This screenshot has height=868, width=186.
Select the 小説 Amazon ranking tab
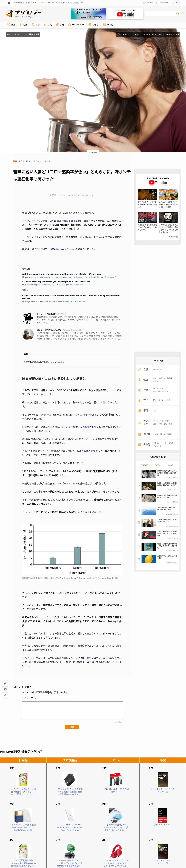(x=163, y=760)
